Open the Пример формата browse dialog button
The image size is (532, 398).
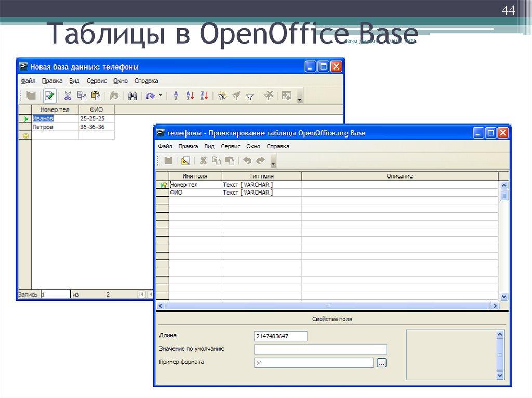(x=381, y=362)
